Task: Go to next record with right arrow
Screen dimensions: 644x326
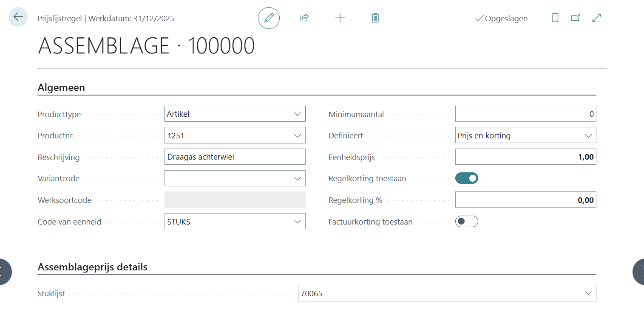Action: (638, 271)
